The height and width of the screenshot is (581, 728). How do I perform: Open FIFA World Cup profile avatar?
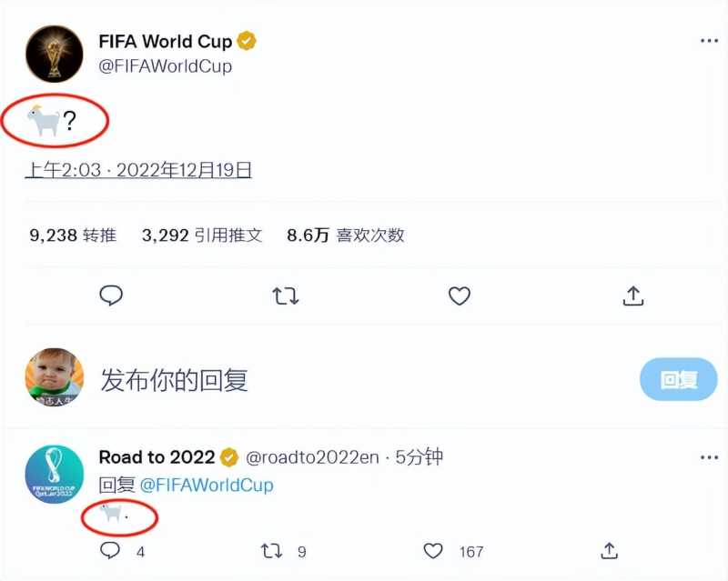coord(55,54)
